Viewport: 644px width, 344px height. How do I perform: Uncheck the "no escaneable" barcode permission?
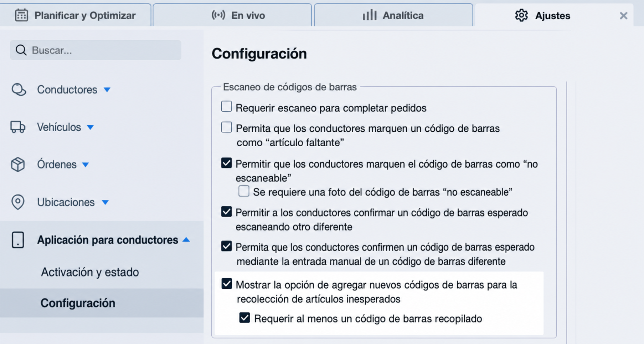tap(226, 163)
